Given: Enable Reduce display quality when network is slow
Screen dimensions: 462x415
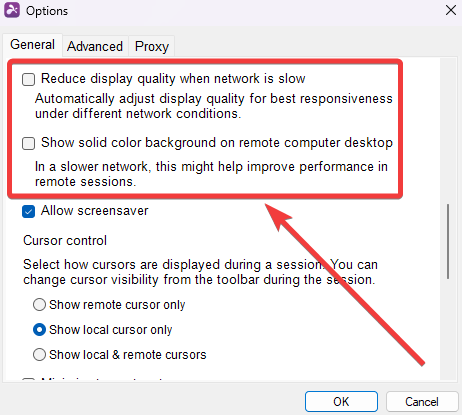Looking at the screenshot, I should click(x=28, y=79).
